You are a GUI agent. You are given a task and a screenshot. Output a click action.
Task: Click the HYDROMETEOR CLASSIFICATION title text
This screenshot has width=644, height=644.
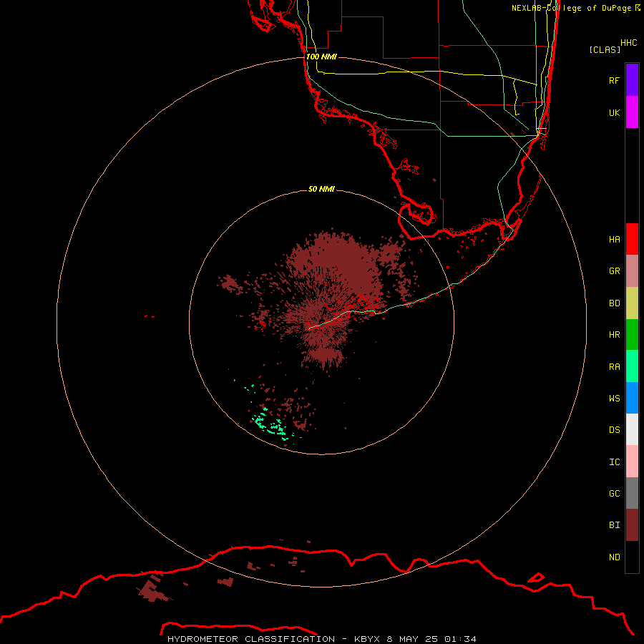[251, 639]
